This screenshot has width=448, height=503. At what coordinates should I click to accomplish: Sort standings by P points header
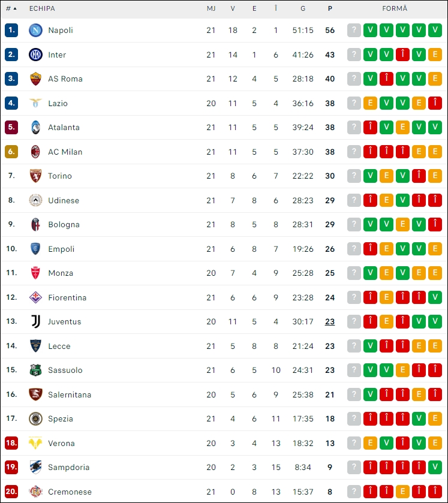(x=330, y=8)
